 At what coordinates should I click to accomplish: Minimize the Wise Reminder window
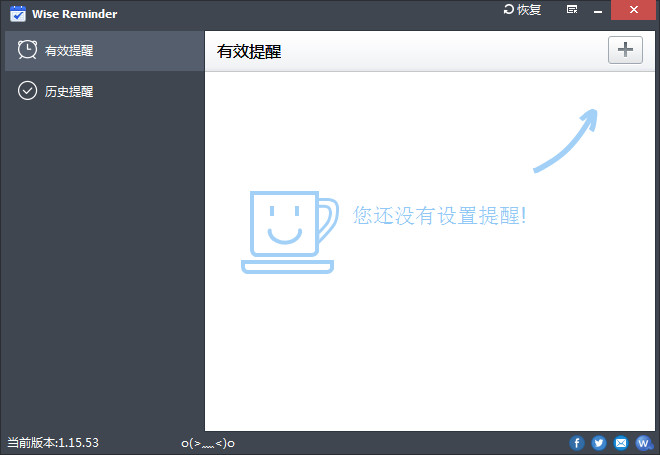[598, 10]
